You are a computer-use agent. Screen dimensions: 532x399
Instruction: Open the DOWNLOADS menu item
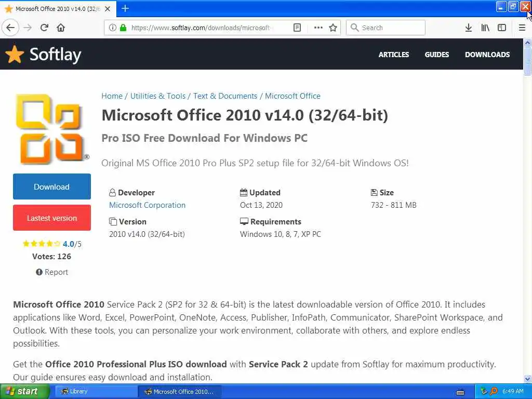487,55
